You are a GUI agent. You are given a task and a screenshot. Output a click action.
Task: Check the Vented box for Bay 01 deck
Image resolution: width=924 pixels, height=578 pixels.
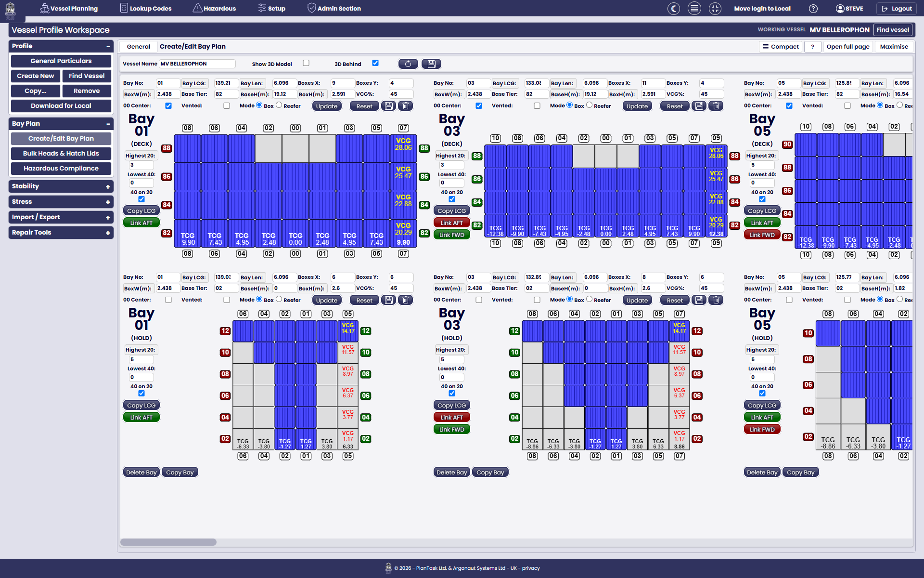[x=227, y=105]
